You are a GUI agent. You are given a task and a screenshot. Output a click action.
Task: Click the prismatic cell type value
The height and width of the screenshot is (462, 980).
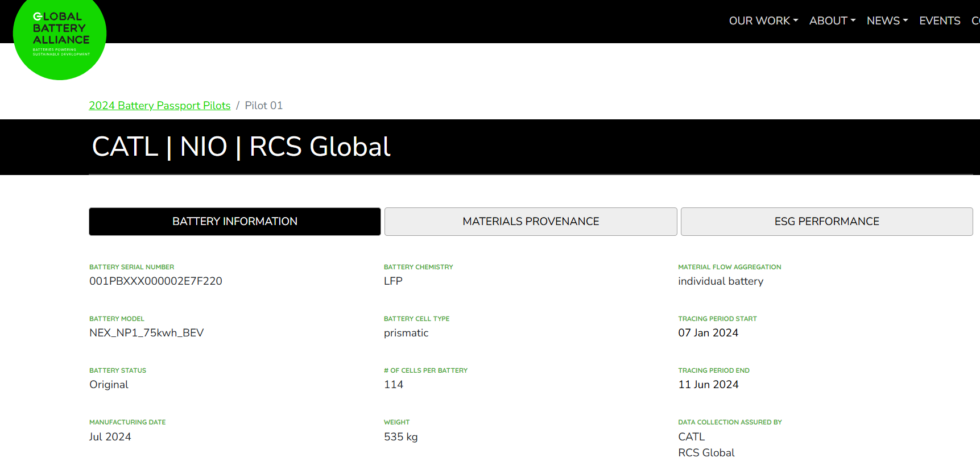coord(406,333)
